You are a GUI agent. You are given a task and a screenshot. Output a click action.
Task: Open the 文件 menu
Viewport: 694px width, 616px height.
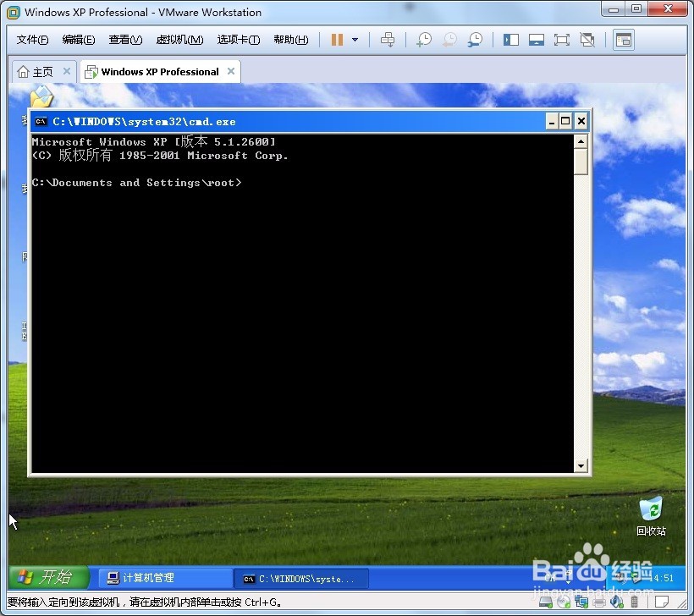32,39
